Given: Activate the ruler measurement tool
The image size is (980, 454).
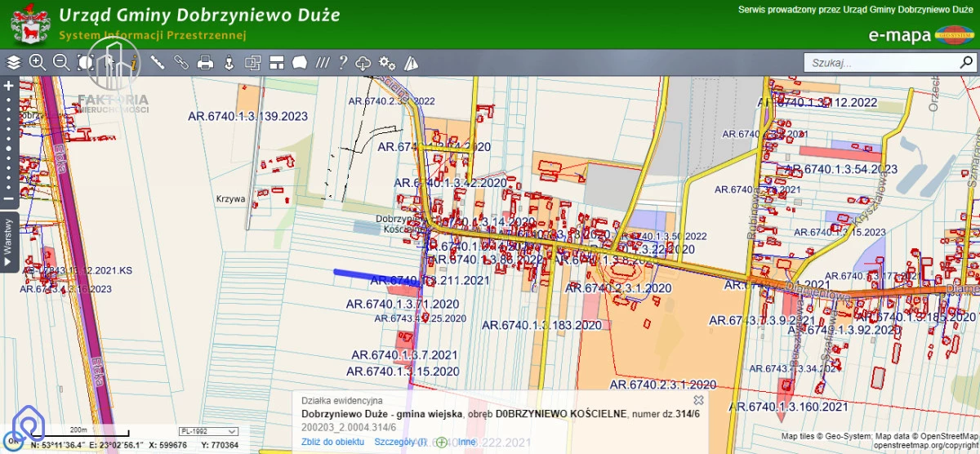Looking at the screenshot, I should coord(157,62).
